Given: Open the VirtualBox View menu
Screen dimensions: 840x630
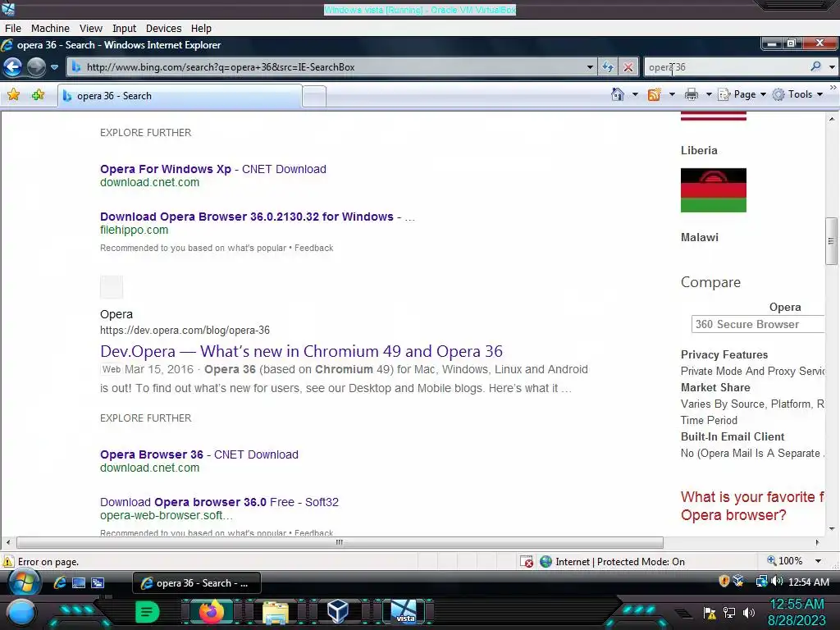Looking at the screenshot, I should (x=90, y=29).
